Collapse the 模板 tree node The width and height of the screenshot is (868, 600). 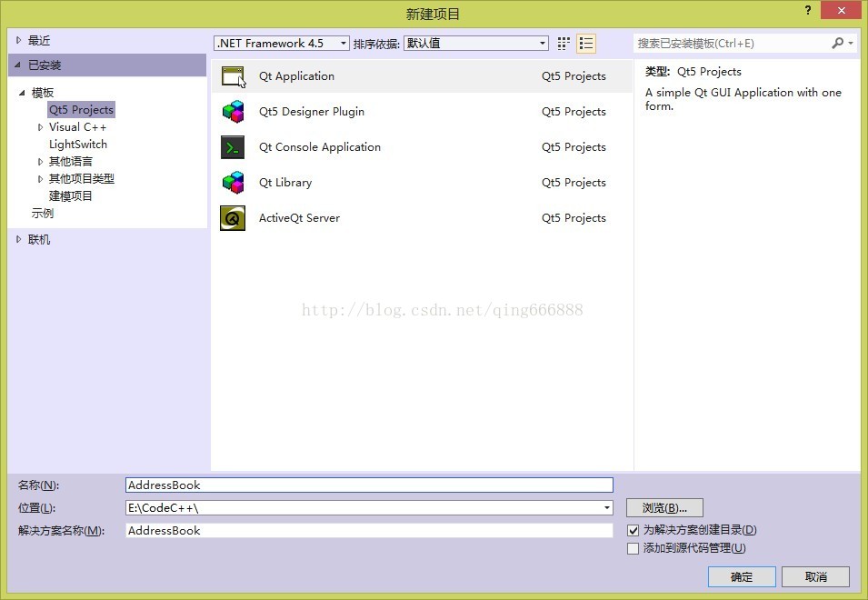pos(22,93)
